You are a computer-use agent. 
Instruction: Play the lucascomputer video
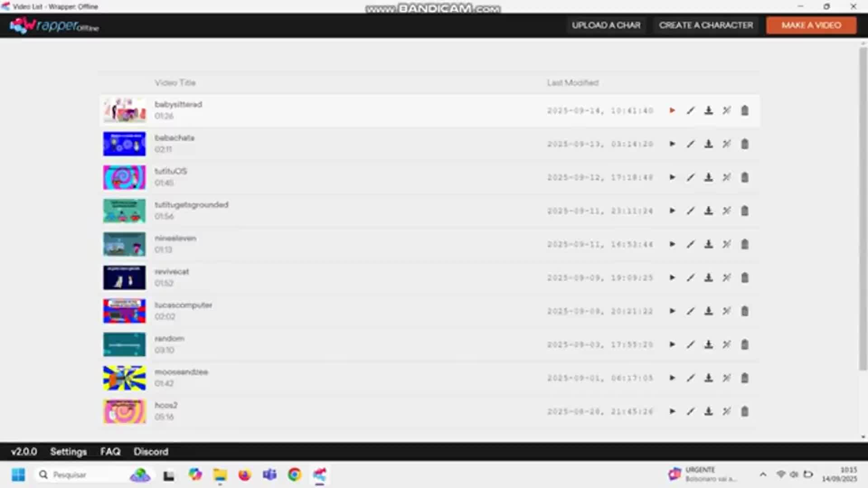coord(672,311)
